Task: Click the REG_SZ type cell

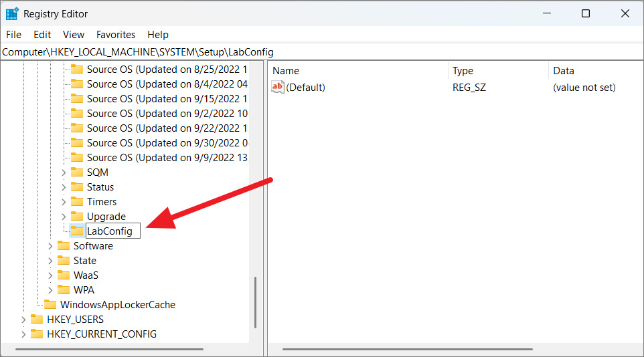Action: click(469, 88)
